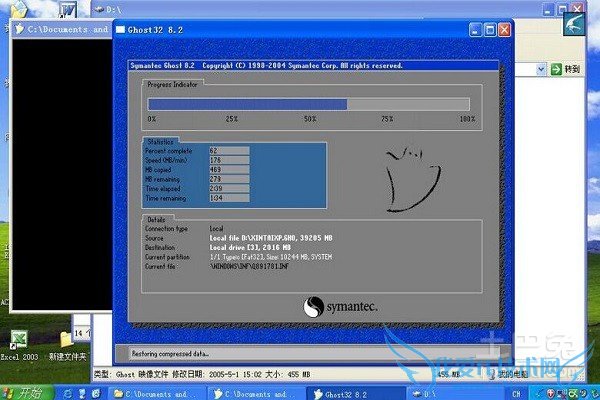Click the 'Restoring compressed data...' status bar
The height and width of the screenshot is (400, 600).
click(x=313, y=354)
